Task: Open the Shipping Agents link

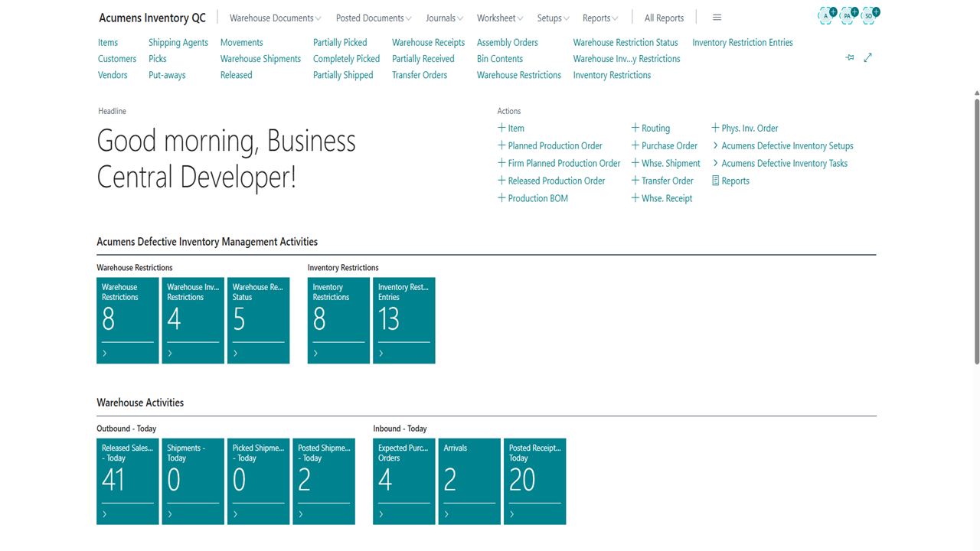Action: (178, 43)
